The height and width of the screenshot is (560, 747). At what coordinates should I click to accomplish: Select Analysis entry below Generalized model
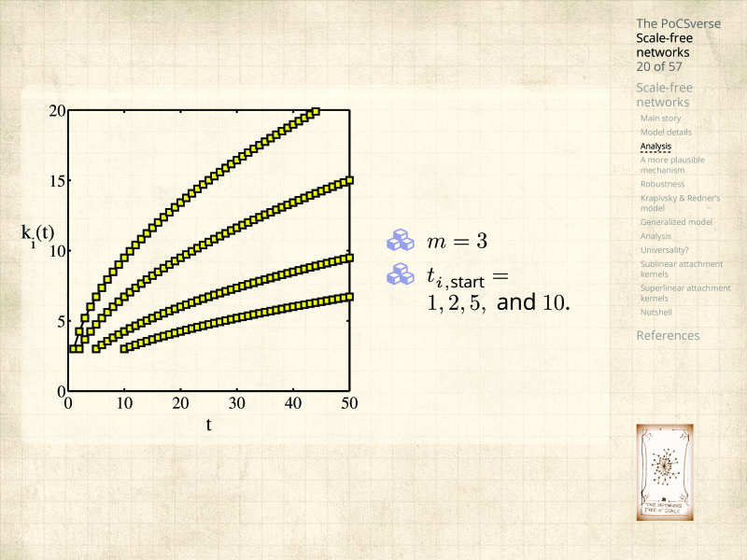[655, 236]
